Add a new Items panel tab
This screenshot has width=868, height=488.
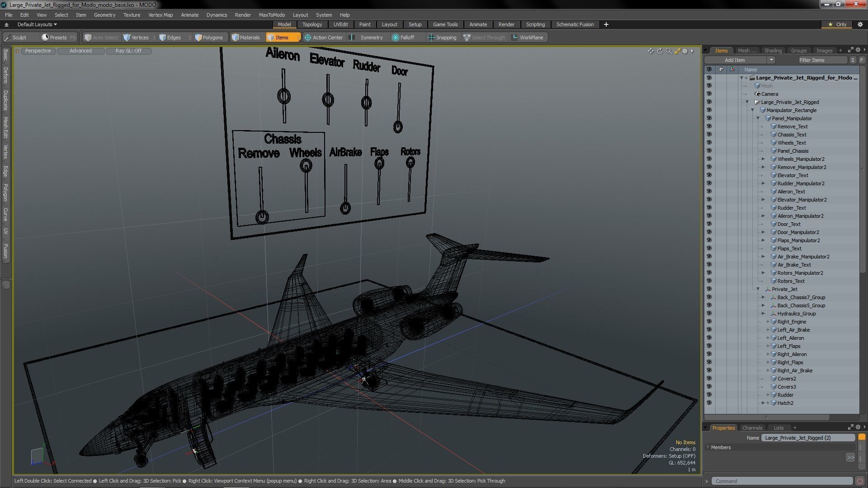(x=840, y=51)
